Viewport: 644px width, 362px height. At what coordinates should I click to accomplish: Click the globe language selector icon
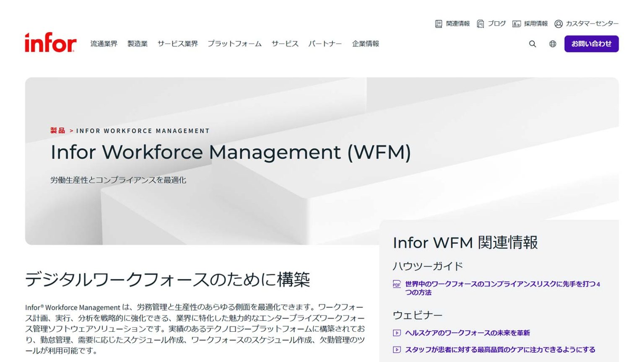click(x=553, y=44)
